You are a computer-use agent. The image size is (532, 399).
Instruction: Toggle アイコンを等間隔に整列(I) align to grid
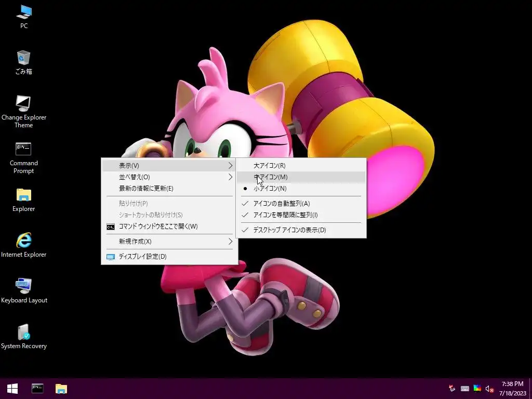pyautogui.click(x=301, y=215)
